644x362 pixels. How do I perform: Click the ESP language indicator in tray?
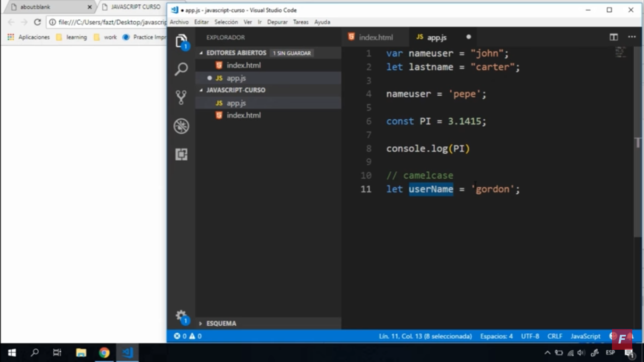click(610, 353)
